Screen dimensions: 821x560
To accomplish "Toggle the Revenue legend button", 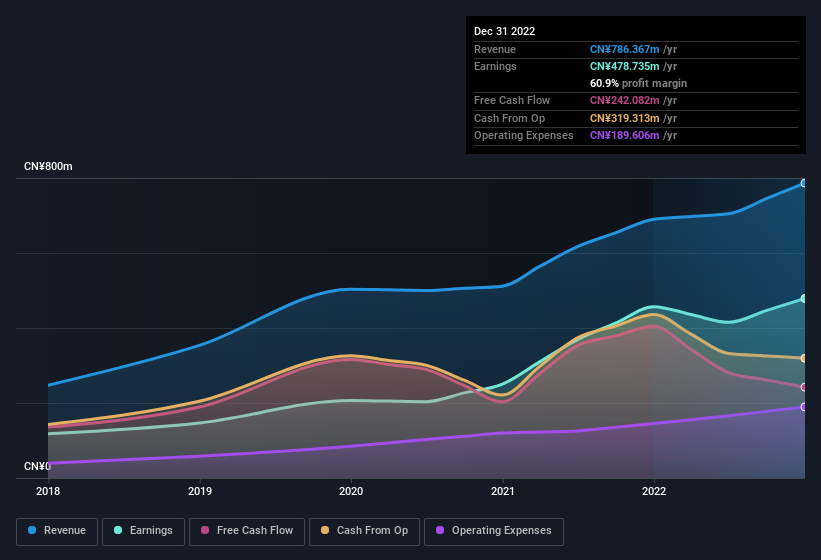I will point(57,531).
